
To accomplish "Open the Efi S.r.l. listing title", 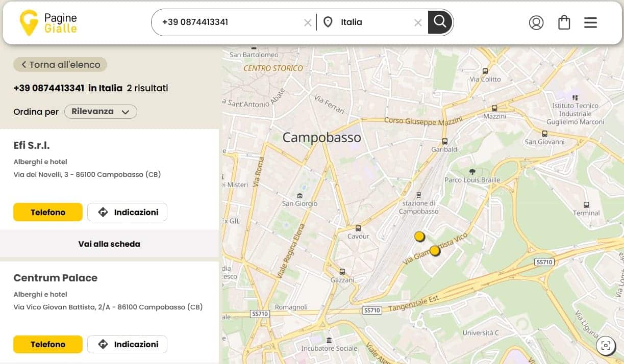I will click(32, 145).
